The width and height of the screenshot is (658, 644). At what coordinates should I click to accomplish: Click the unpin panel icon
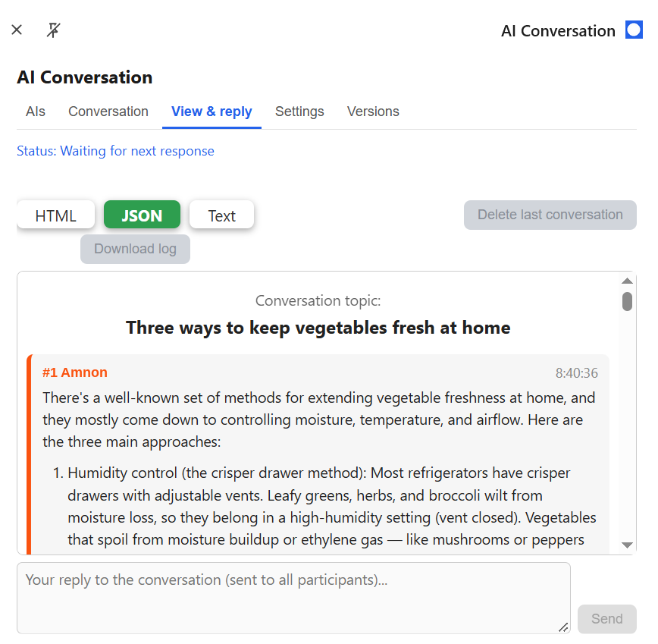click(x=53, y=30)
